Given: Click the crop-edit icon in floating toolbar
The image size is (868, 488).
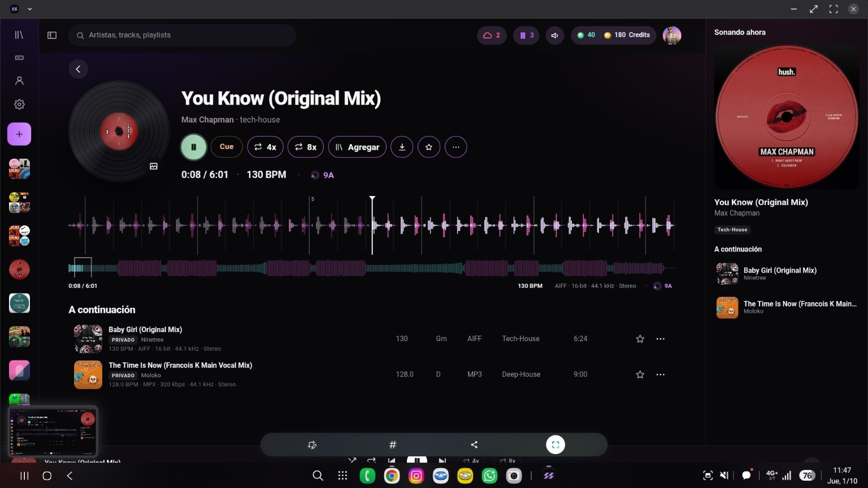Looking at the screenshot, I should point(312,445).
